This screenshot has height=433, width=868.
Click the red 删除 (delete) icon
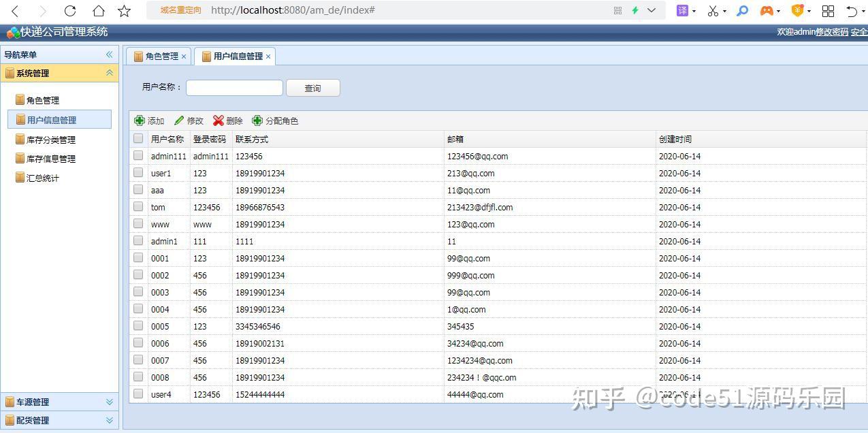pyautogui.click(x=218, y=121)
